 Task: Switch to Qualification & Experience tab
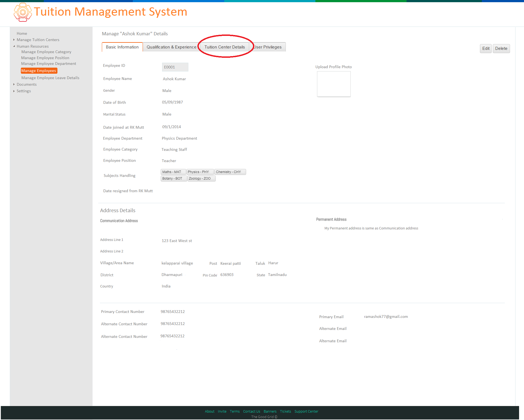tap(171, 47)
